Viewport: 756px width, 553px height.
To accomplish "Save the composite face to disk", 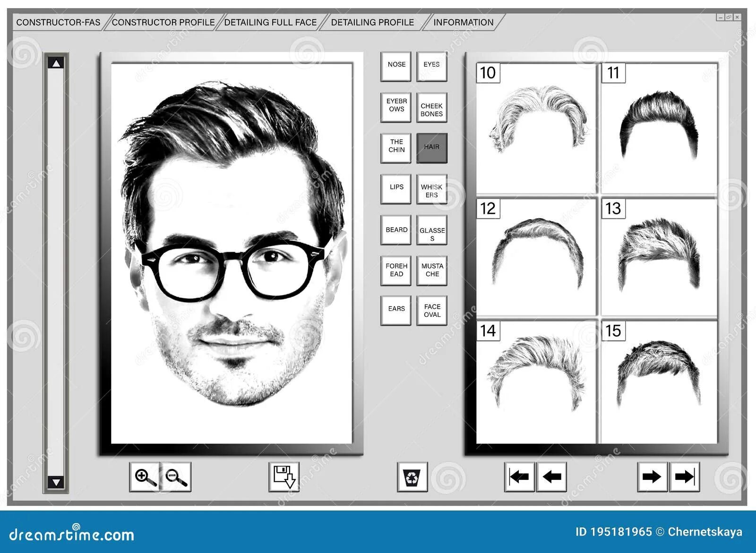I will (284, 477).
